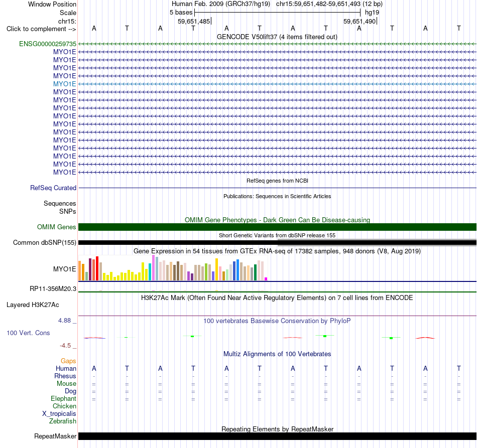Click the dark green OMIM Genes bar
Screen dimensions: 477x448
[x=277, y=227]
